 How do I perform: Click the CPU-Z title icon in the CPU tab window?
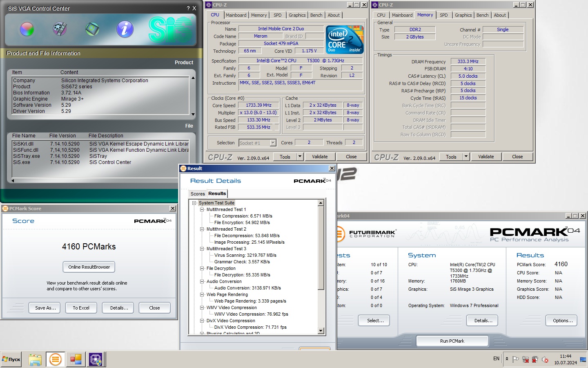(x=209, y=5)
